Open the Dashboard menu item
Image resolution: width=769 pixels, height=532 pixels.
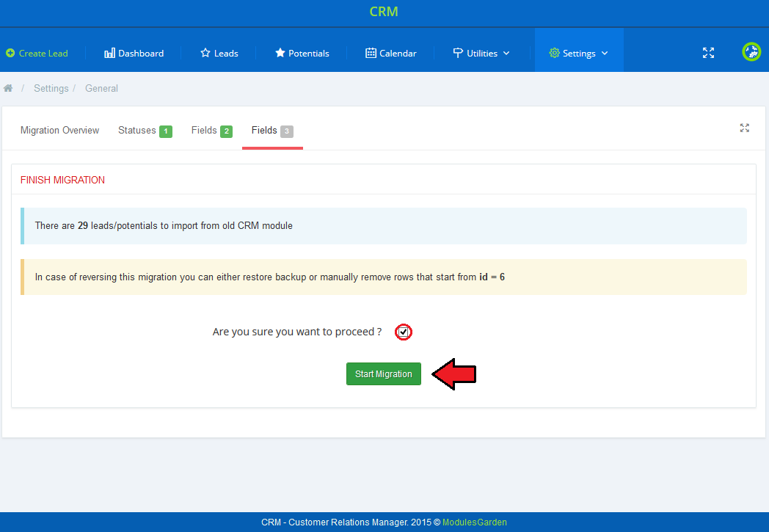[134, 53]
